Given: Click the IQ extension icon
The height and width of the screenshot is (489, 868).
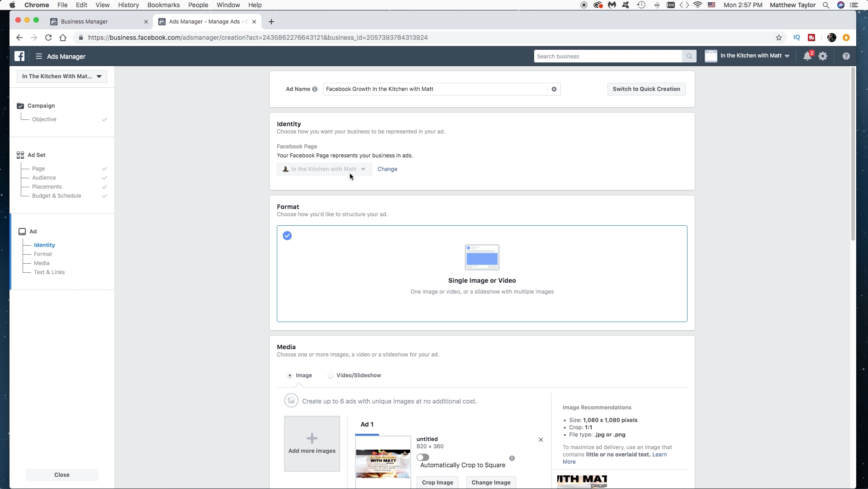Looking at the screenshot, I should tap(797, 38).
